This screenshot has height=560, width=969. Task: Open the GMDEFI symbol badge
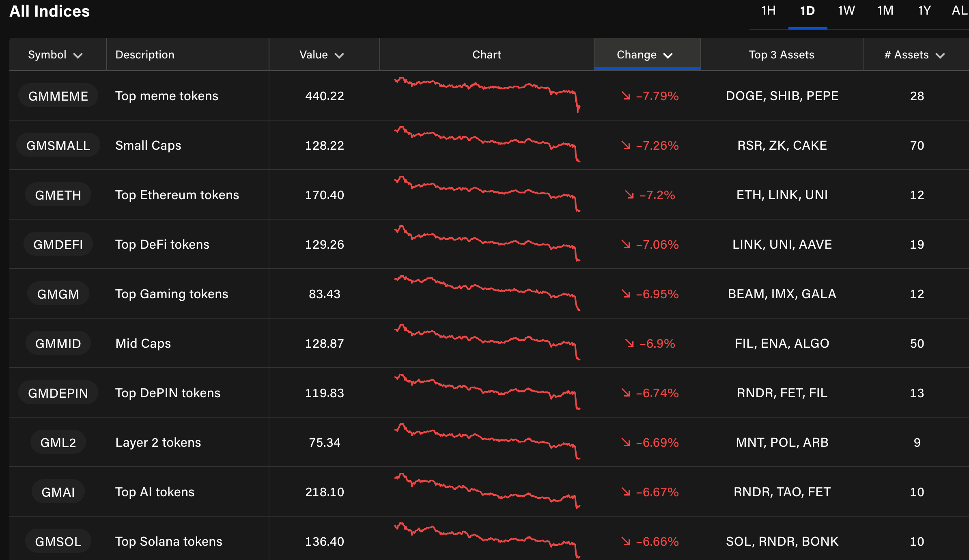[58, 244]
